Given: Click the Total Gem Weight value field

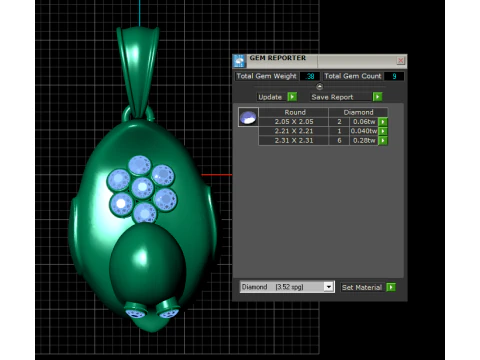Looking at the screenshot, I should tap(310, 76).
